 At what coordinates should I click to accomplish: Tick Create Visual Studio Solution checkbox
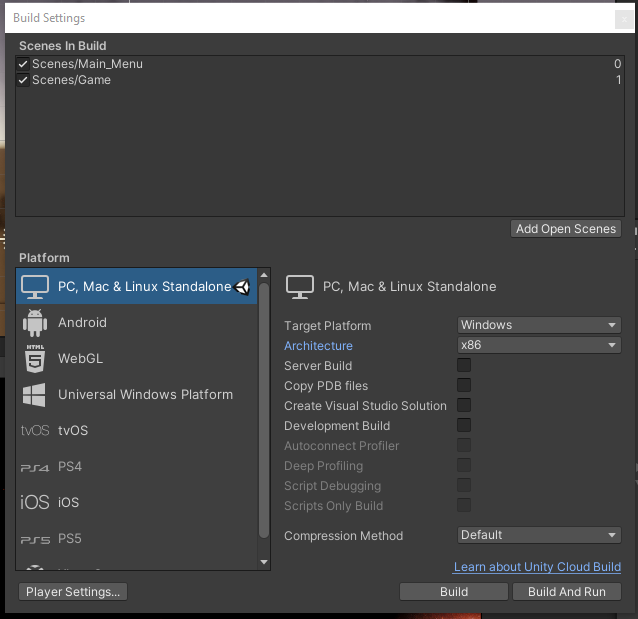(x=464, y=405)
